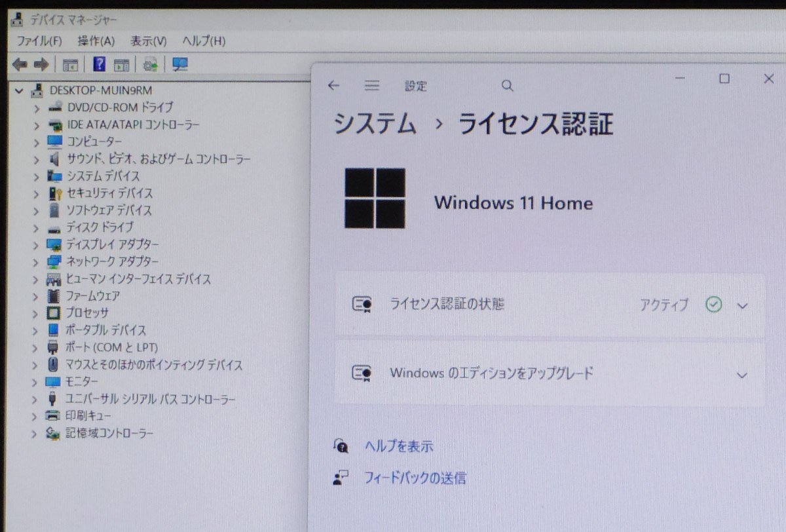Open the Settings hamburger navigation menu

pyautogui.click(x=372, y=85)
